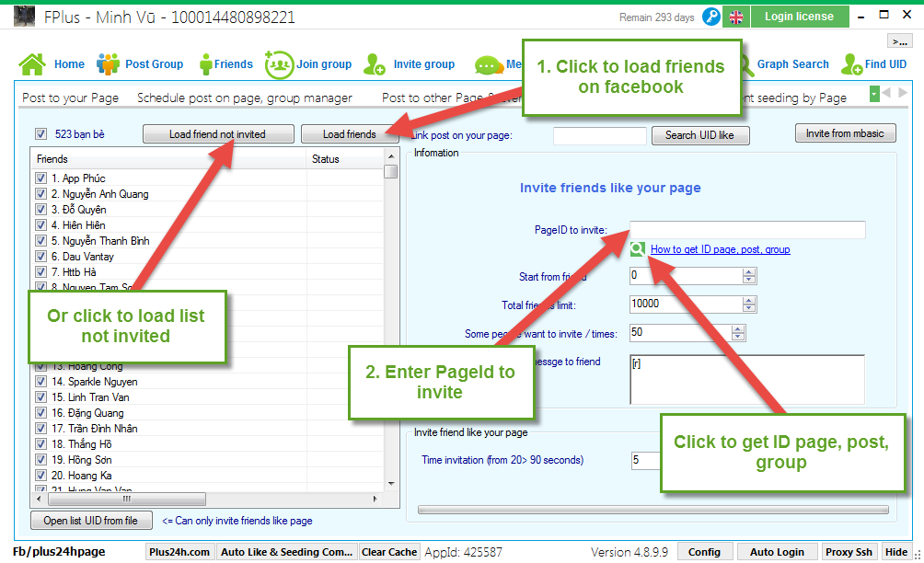Increase the 'Start from friend' value

[749, 272]
